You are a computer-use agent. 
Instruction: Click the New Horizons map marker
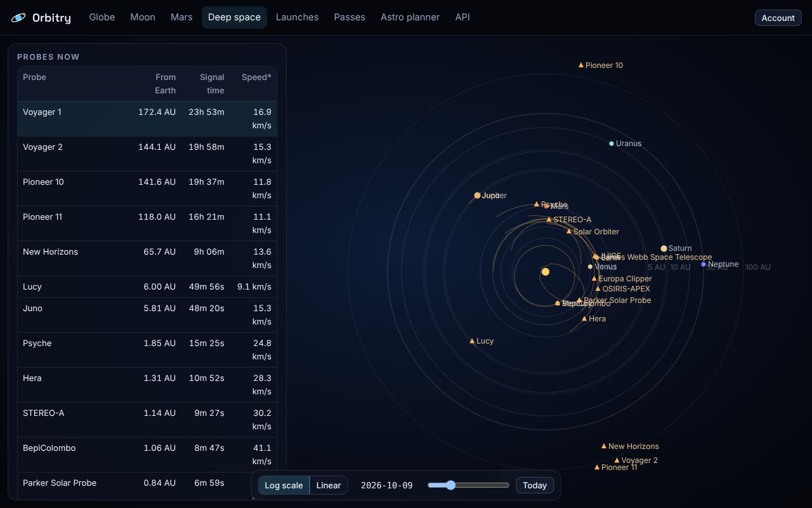(x=604, y=446)
